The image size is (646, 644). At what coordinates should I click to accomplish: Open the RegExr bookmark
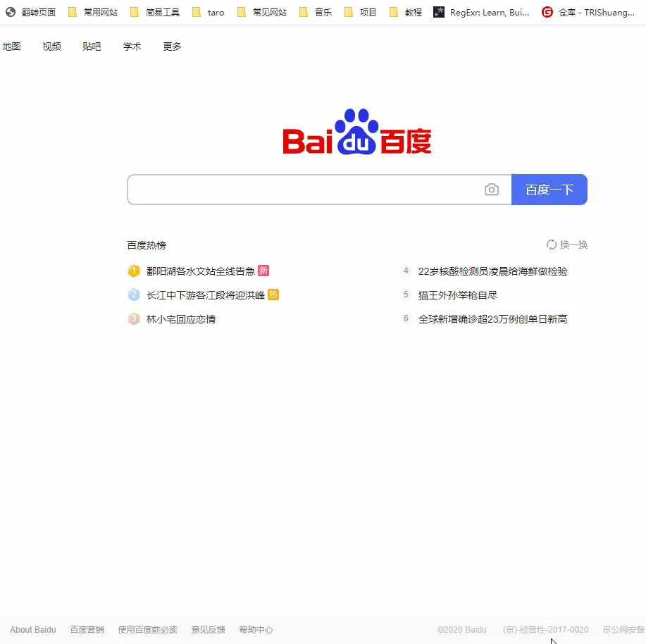coord(481,13)
